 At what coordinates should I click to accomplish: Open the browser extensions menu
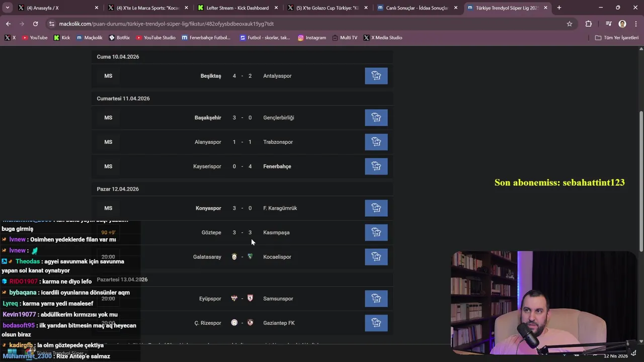588,24
